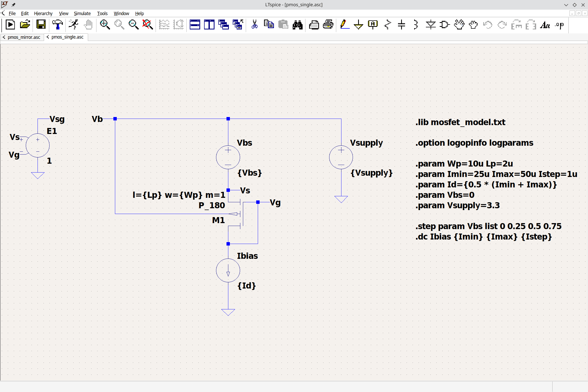Click the Print icon
Image resolution: width=588 pixels, height=392 pixels.
tap(328, 25)
